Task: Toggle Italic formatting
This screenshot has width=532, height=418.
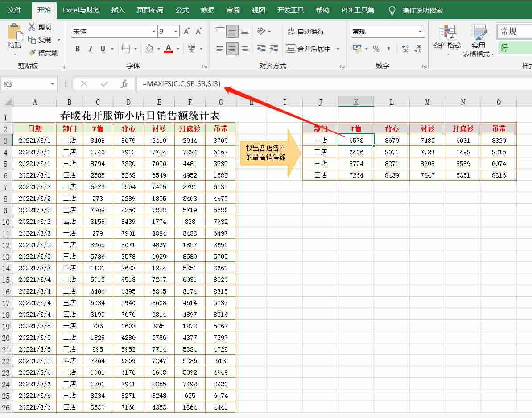Action: tap(90, 49)
